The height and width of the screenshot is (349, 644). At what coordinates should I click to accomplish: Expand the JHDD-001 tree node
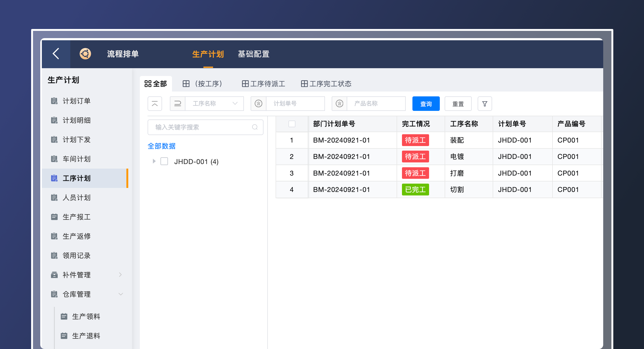[x=154, y=161]
